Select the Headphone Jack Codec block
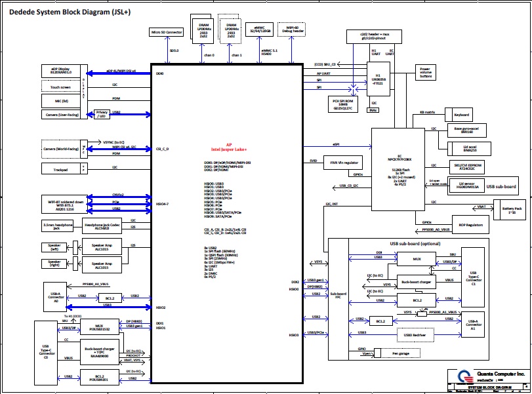Viewport: 532px width, 394px height. pyautogui.click(x=102, y=226)
